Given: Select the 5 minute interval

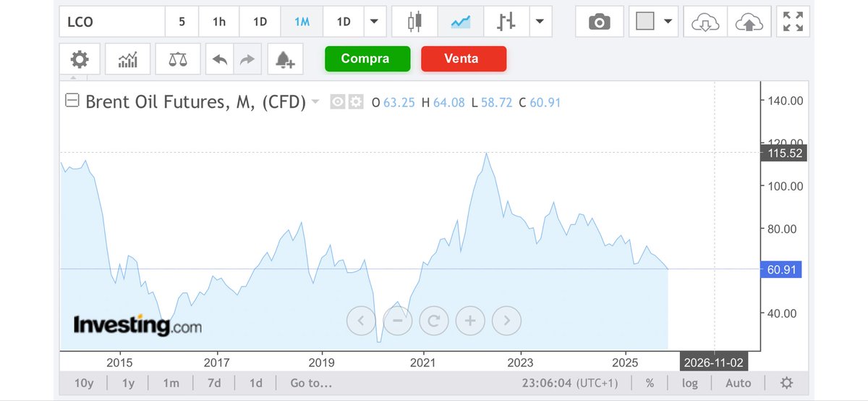Looking at the screenshot, I should point(182,22).
